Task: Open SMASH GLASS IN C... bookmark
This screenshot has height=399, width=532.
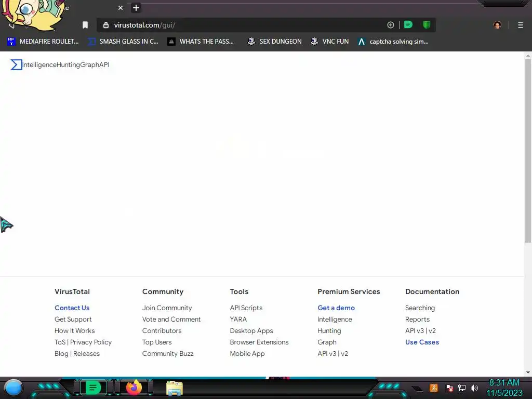Action: [x=123, y=42]
